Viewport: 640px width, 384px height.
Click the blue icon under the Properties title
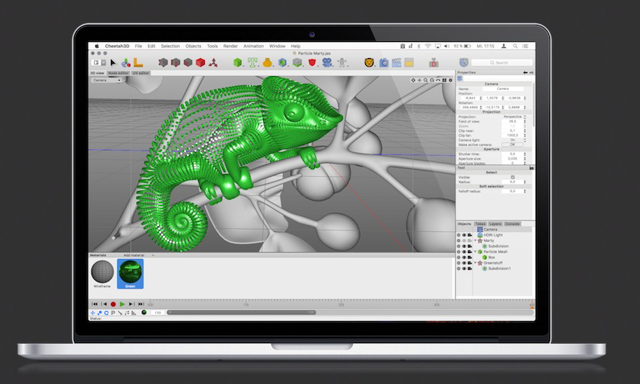[460, 78]
